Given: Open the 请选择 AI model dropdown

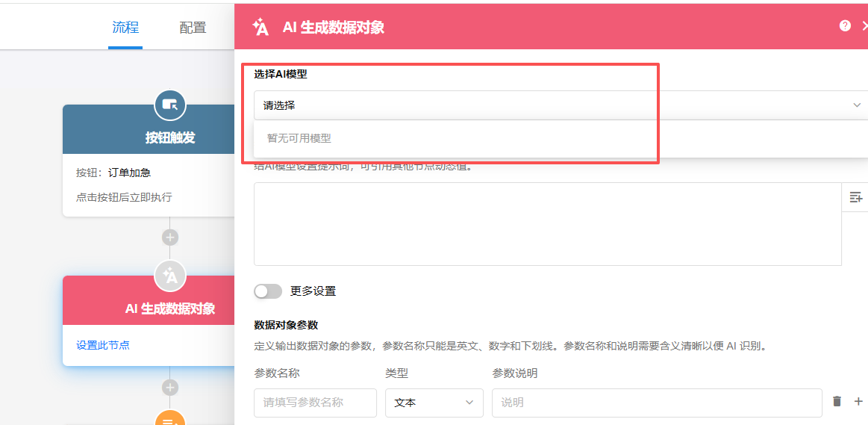Looking at the screenshot, I should coord(561,105).
